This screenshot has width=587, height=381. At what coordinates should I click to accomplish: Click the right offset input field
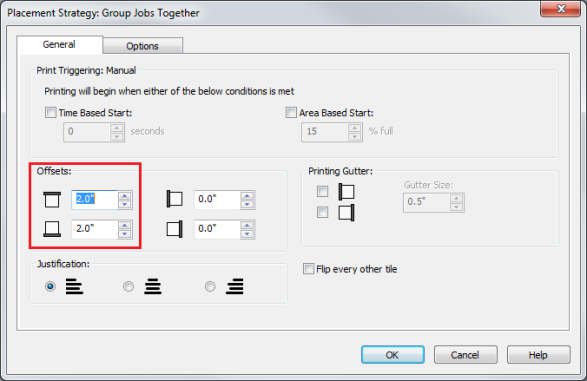pyautogui.click(x=218, y=229)
